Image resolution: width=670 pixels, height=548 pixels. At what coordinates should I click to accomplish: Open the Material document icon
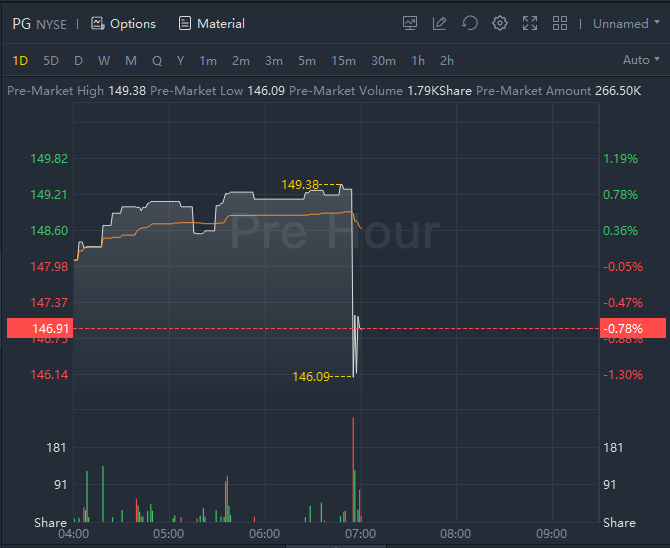(x=185, y=24)
